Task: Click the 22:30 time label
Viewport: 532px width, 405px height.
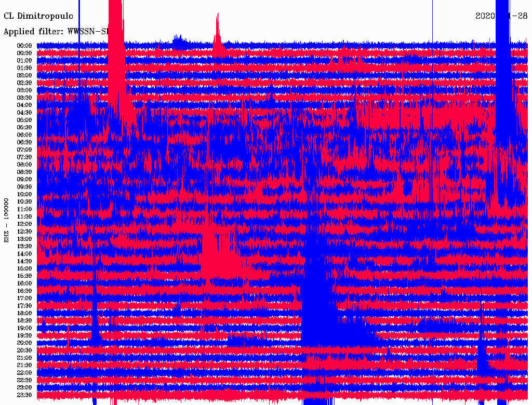Action: click(x=24, y=380)
